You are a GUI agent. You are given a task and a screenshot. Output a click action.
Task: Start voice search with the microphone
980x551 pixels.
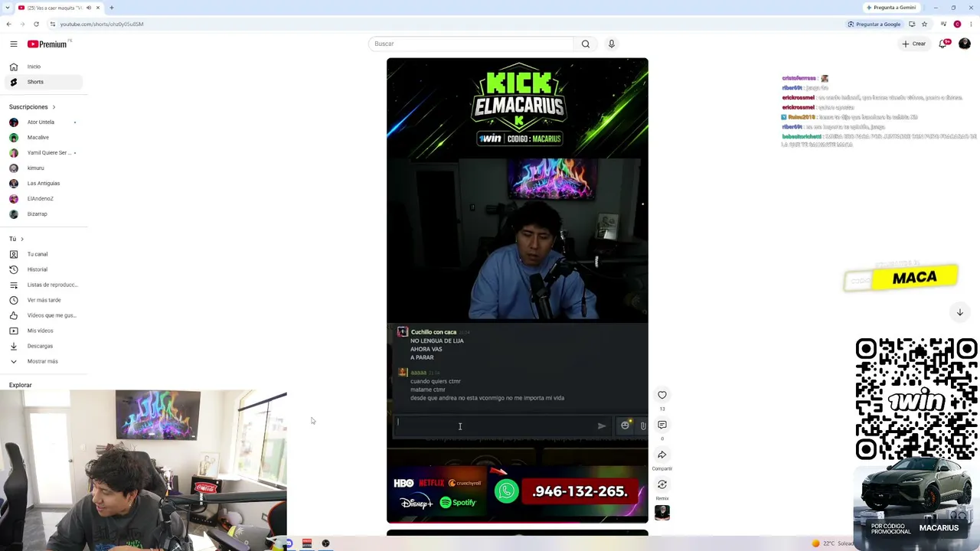[x=611, y=44]
